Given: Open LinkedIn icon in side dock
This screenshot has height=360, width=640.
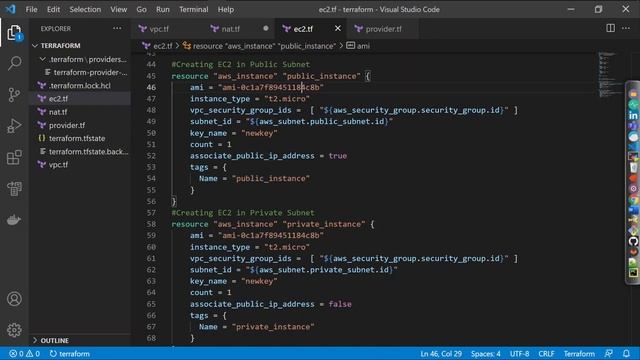Looking at the screenshot, I should tap(633, 116).
